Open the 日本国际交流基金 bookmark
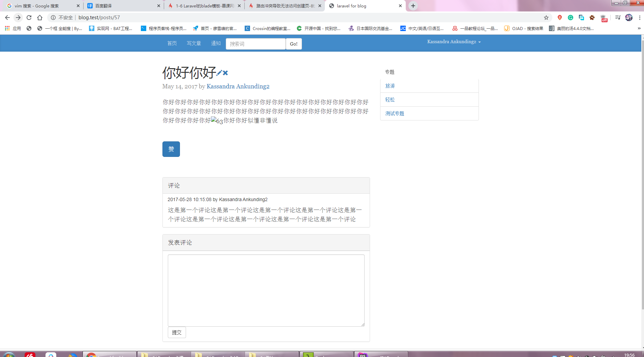Viewport: 644px width, 357px height. (x=370, y=28)
